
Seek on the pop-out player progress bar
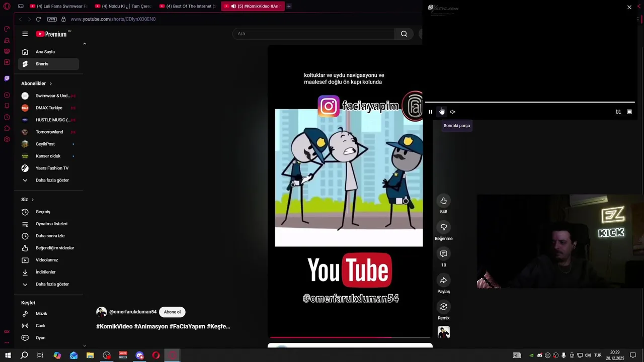[x=529, y=103]
